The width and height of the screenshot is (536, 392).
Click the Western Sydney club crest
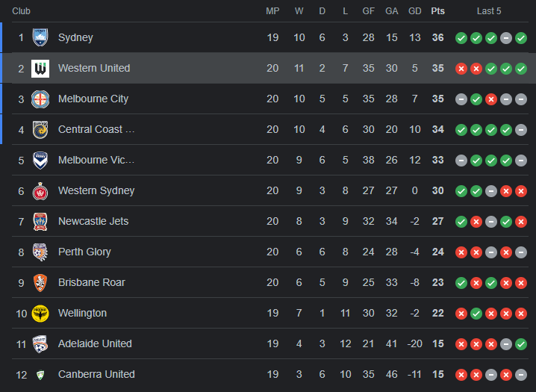[x=40, y=190]
